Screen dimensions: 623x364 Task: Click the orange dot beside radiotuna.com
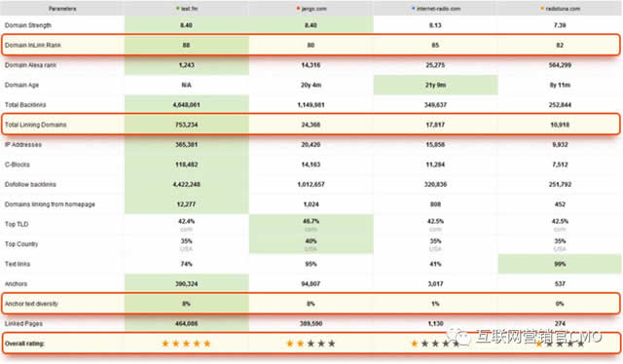(542, 8)
